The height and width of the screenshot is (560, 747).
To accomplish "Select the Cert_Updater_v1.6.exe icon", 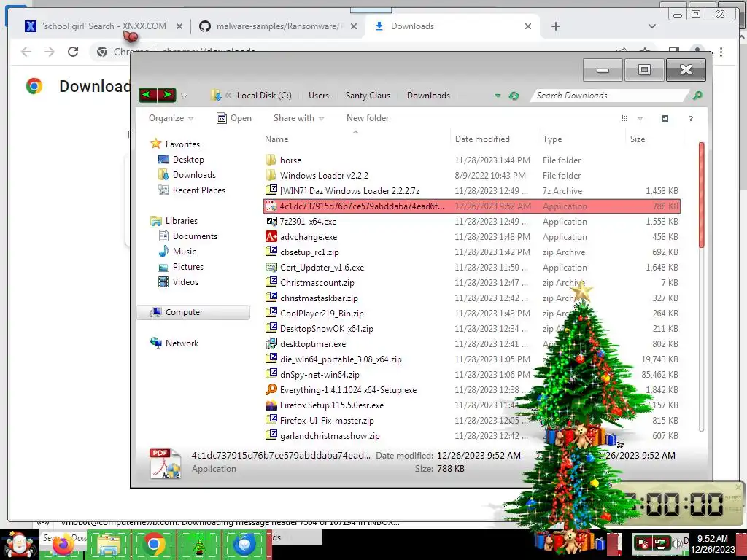I will [271, 267].
